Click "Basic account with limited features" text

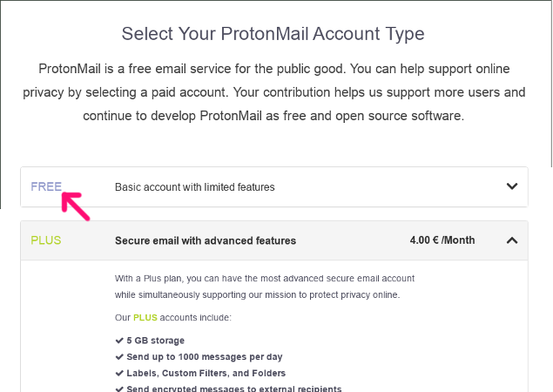194,187
